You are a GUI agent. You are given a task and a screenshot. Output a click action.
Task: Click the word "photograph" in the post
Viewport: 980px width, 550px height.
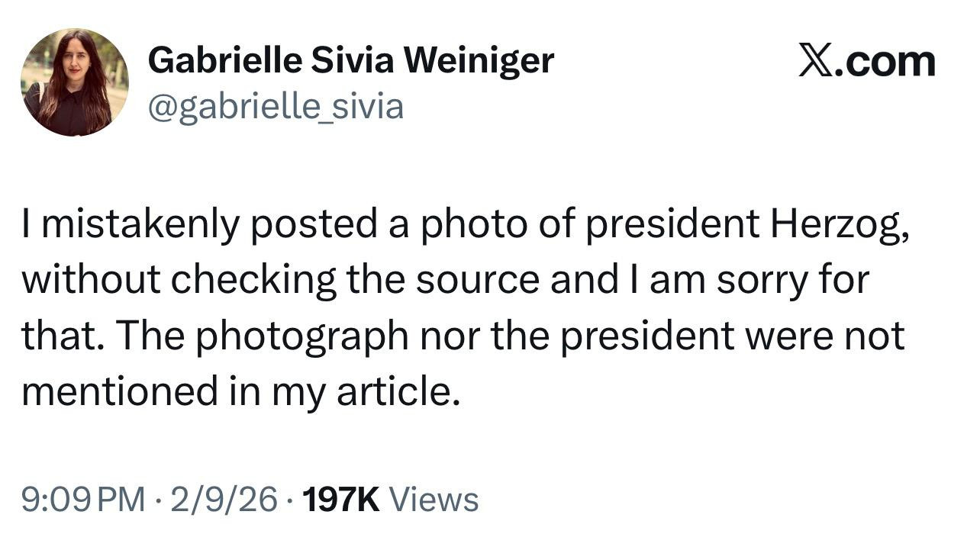(301, 336)
